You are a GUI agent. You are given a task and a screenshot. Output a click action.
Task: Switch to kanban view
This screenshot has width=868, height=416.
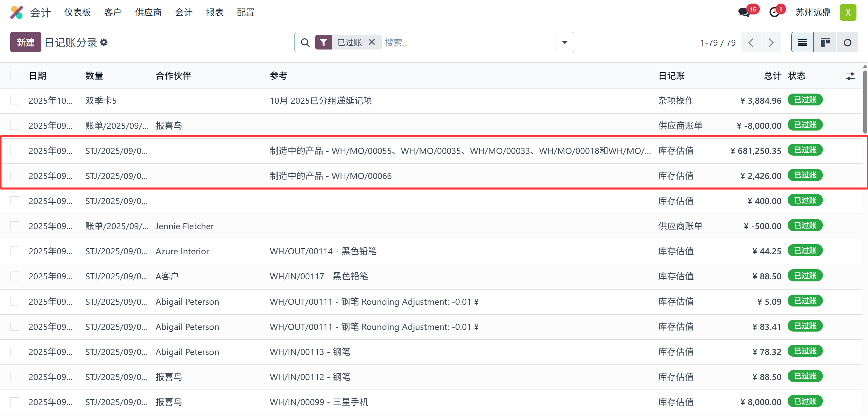pos(825,42)
